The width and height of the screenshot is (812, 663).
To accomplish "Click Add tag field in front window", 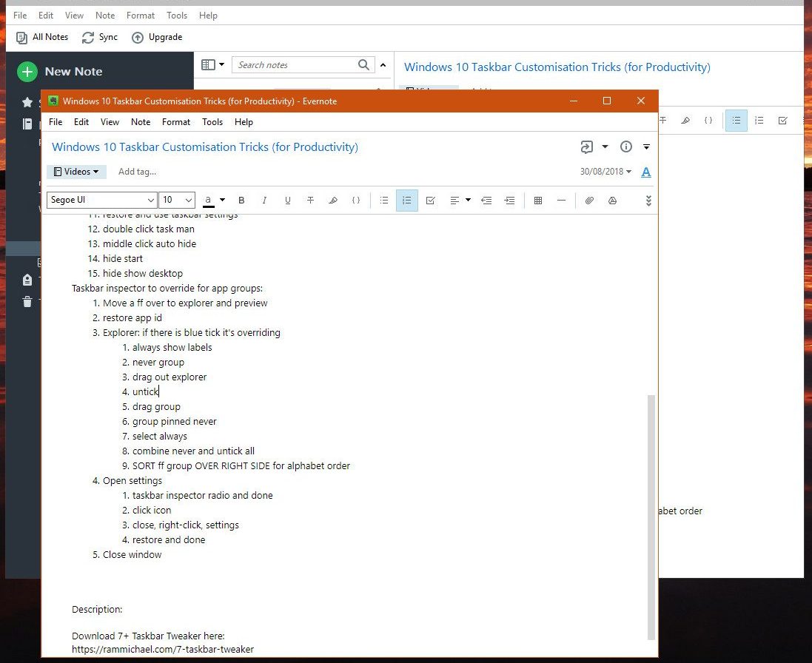I will coord(137,172).
